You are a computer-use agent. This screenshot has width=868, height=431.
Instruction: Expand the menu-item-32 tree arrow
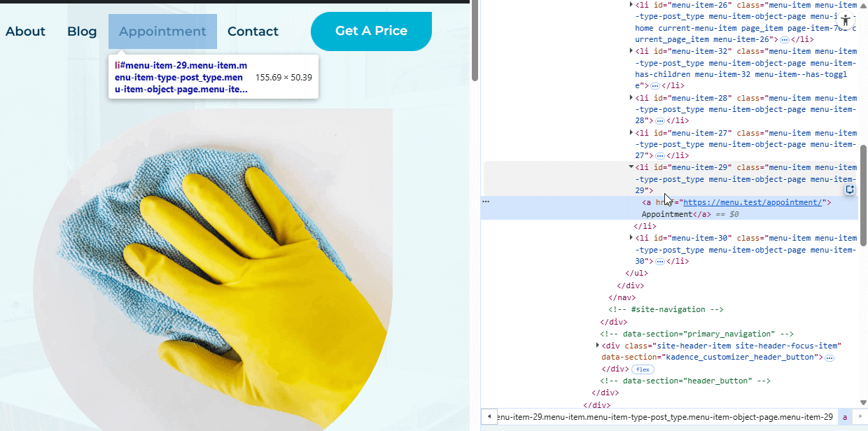click(x=631, y=51)
